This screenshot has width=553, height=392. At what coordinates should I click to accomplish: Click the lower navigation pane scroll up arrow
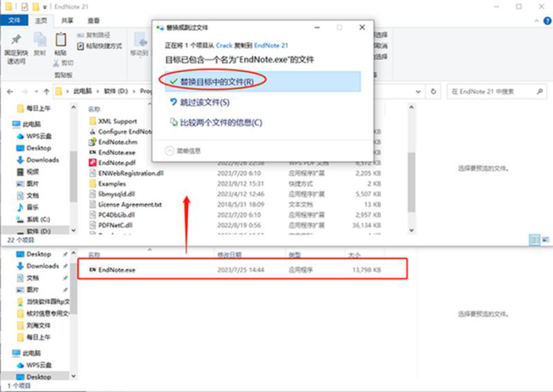point(73,253)
